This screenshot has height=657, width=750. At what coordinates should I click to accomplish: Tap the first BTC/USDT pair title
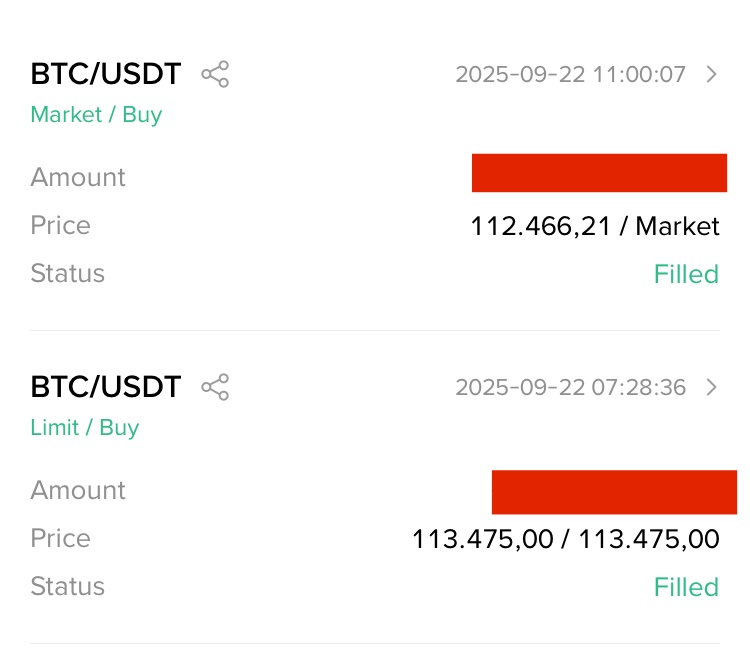point(106,74)
